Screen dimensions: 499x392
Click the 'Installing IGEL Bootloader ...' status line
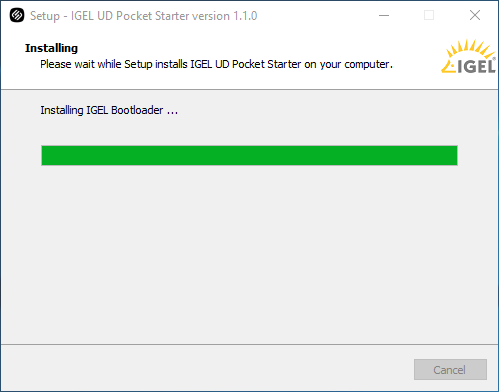109,110
